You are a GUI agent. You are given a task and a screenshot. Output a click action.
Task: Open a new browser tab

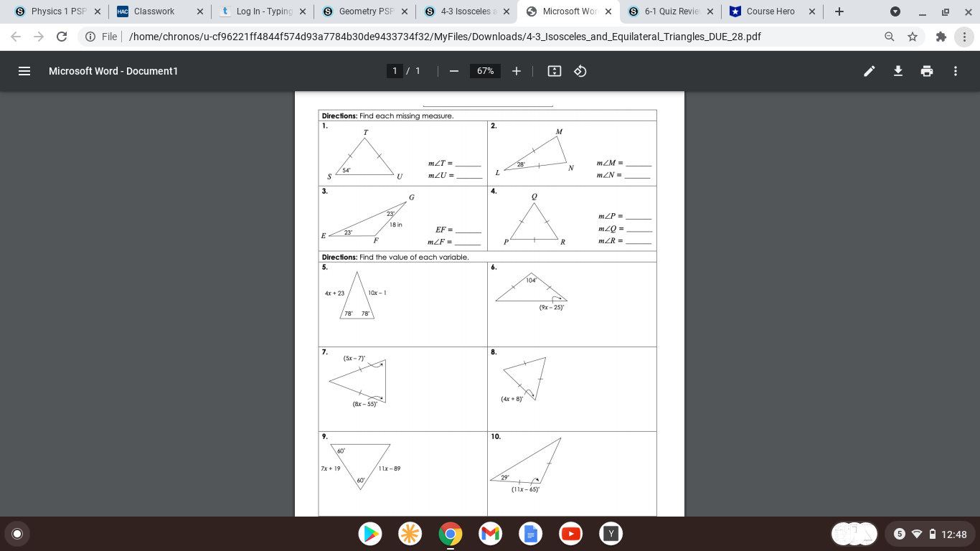(x=839, y=11)
